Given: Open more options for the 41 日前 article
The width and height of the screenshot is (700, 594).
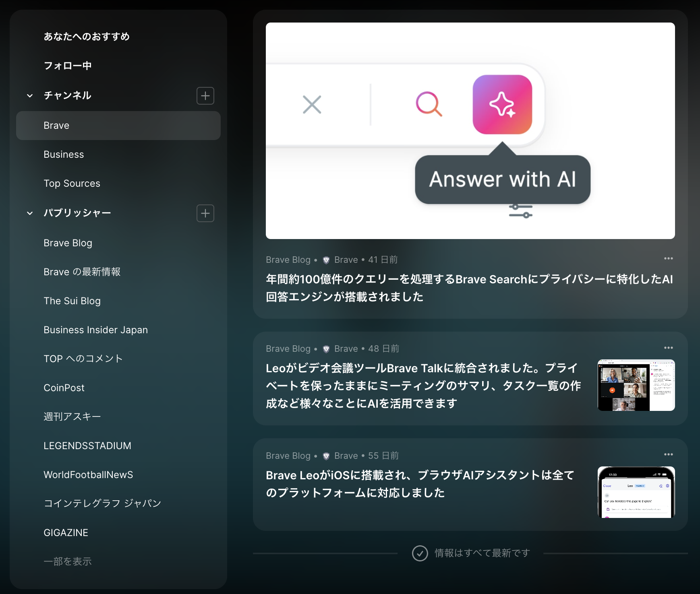Looking at the screenshot, I should [x=669, y=258].
